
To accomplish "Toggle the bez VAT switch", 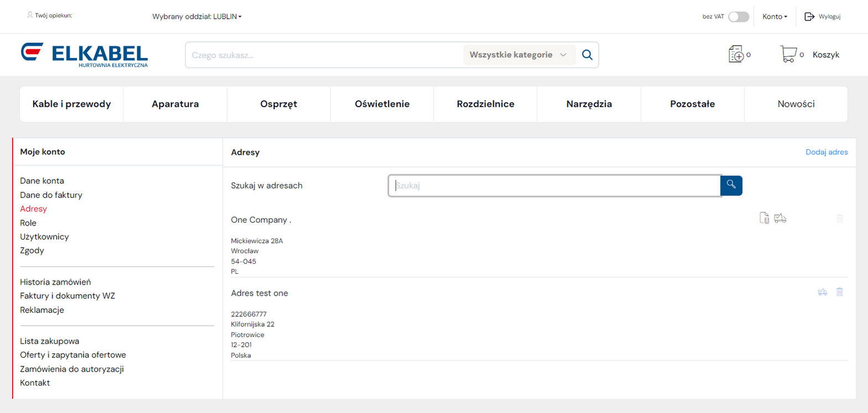I will 738,17.
